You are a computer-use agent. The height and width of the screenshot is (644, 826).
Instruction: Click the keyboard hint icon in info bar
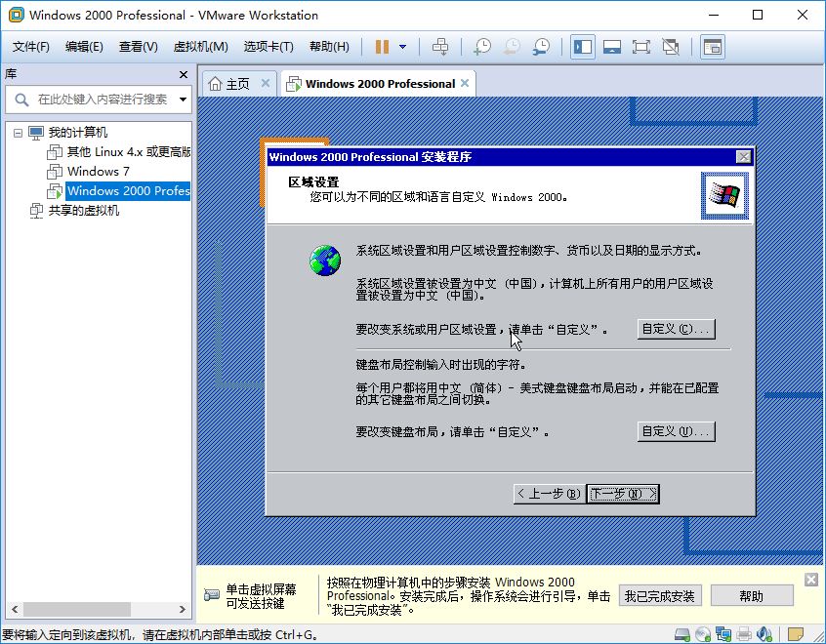tap(212, 595)
